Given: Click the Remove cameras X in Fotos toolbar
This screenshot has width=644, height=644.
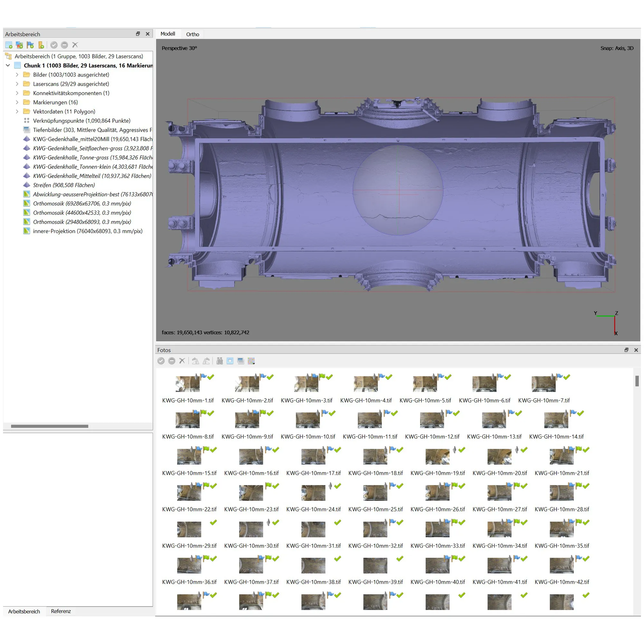Looking at the screenshot, I should click(182, 361).
